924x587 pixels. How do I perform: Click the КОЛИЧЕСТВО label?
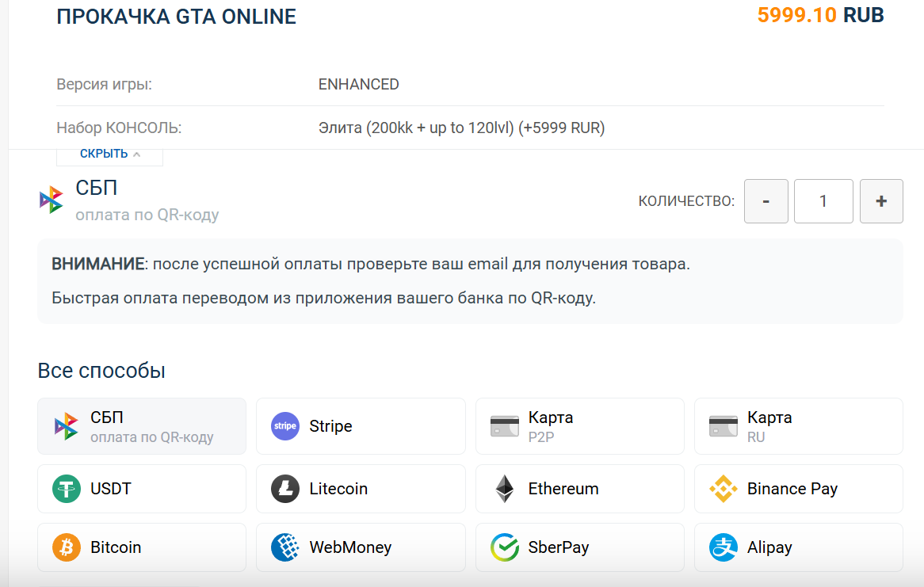coord(686,201)
